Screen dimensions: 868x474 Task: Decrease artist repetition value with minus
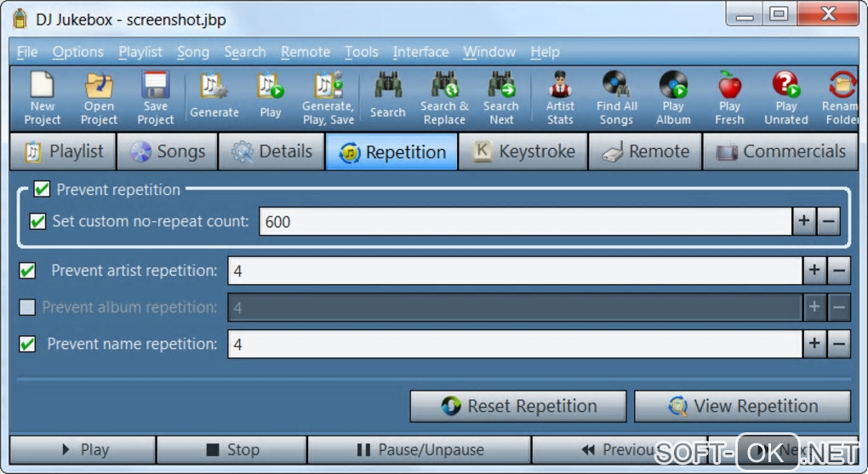[839, 271]
